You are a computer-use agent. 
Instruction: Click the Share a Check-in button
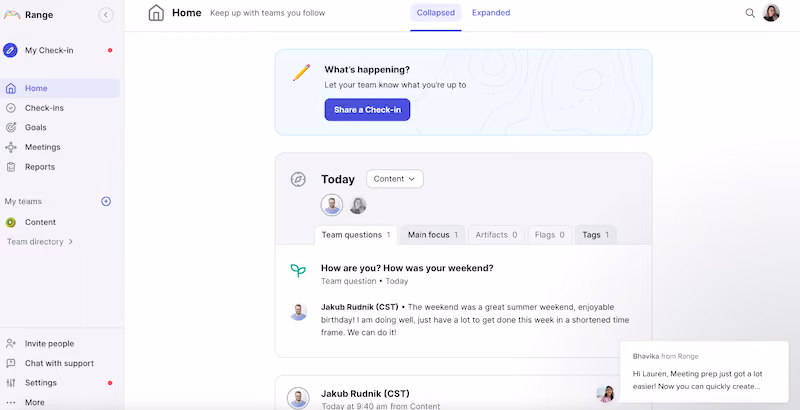click(367, 110)
